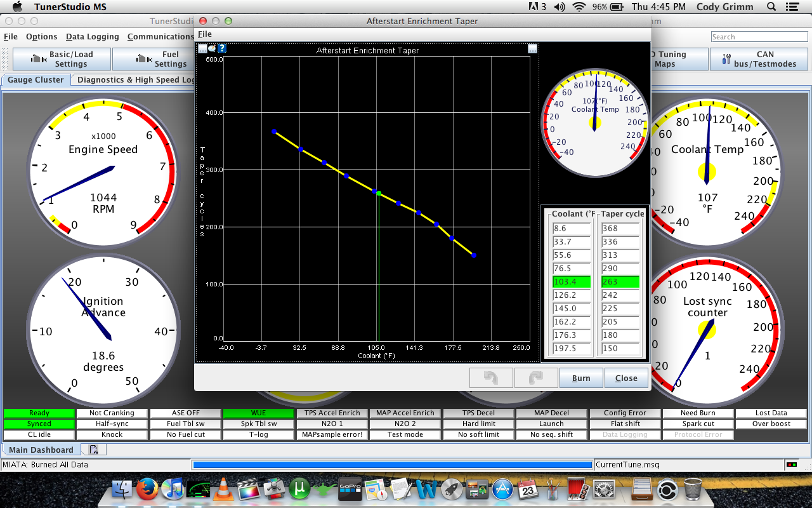
Task: Click the redo arrow button
Action: pos(536,378)
